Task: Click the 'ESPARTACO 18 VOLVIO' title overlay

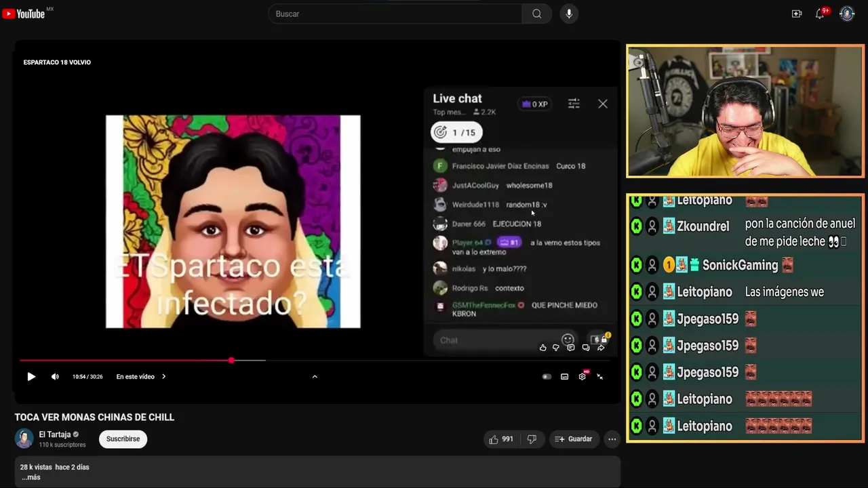Action: click(57, 62)
